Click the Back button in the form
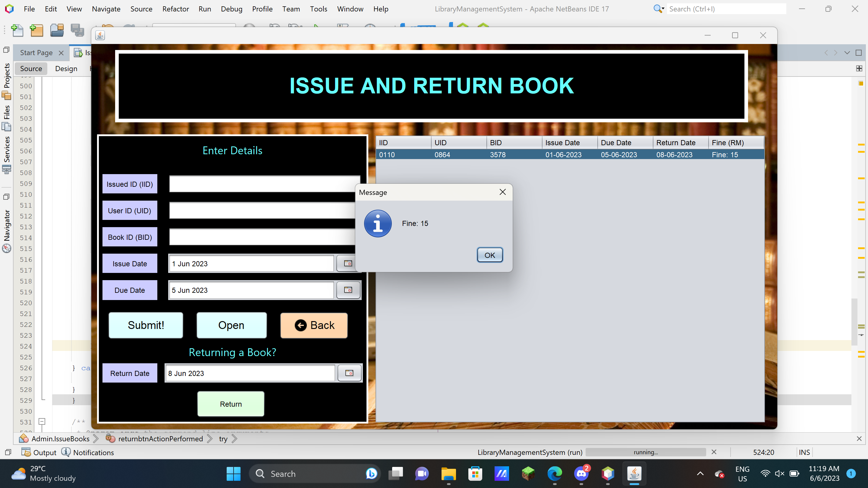 pyautogui.click(x=314, y=325)
